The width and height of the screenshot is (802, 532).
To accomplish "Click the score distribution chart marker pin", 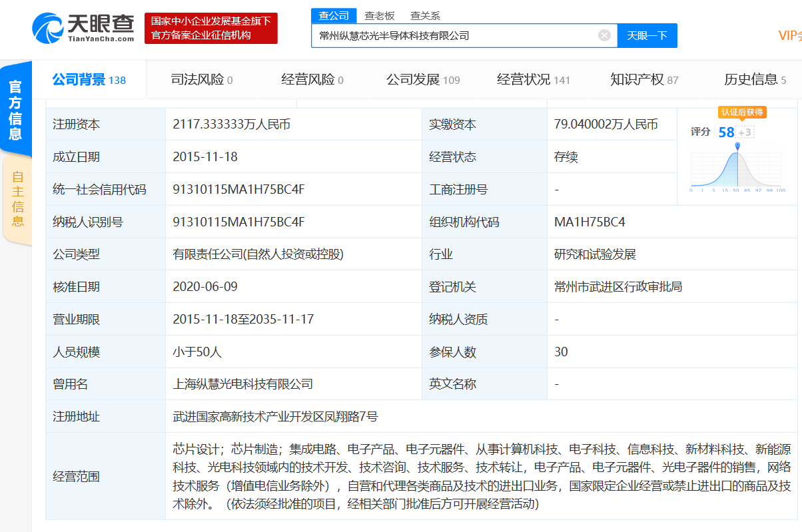I will 737,146.
